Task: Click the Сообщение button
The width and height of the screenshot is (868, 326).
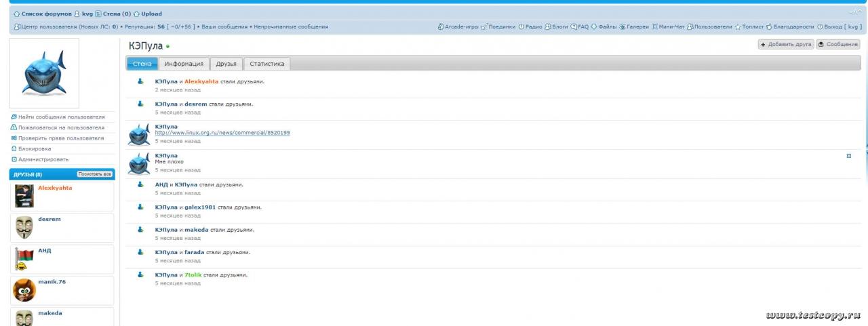Action: click(x=838, y=44)
